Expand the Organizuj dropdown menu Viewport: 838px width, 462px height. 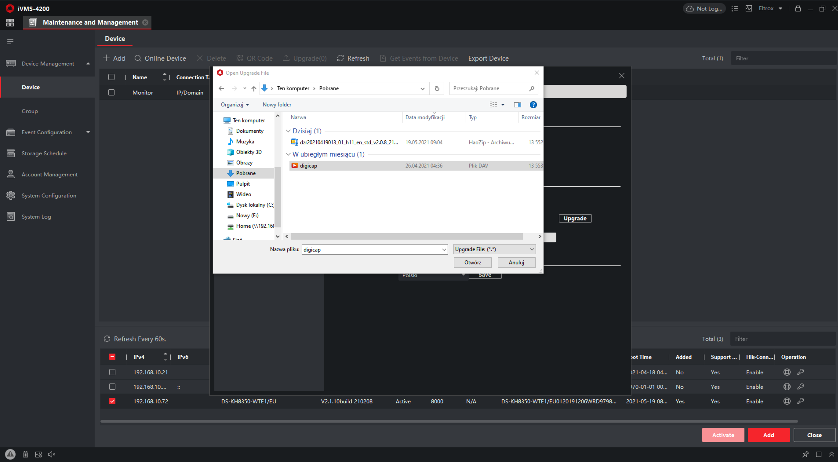coord(235,104)
